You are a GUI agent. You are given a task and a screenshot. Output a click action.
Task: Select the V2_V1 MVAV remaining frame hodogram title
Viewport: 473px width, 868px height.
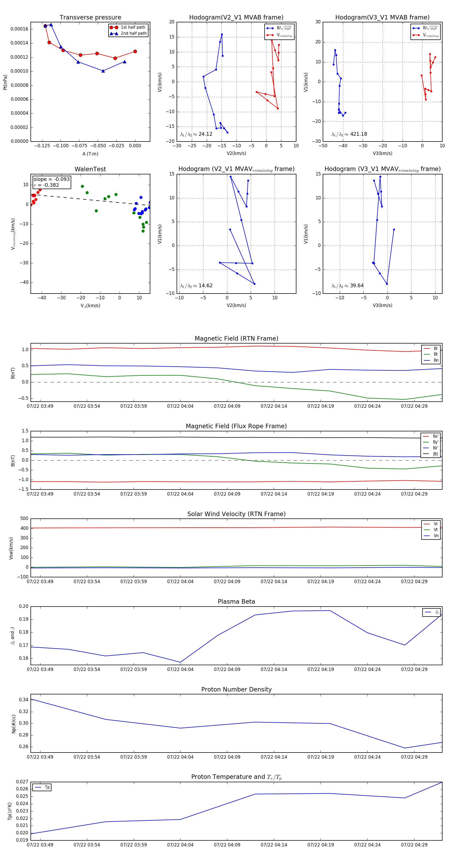pos(236,169)
